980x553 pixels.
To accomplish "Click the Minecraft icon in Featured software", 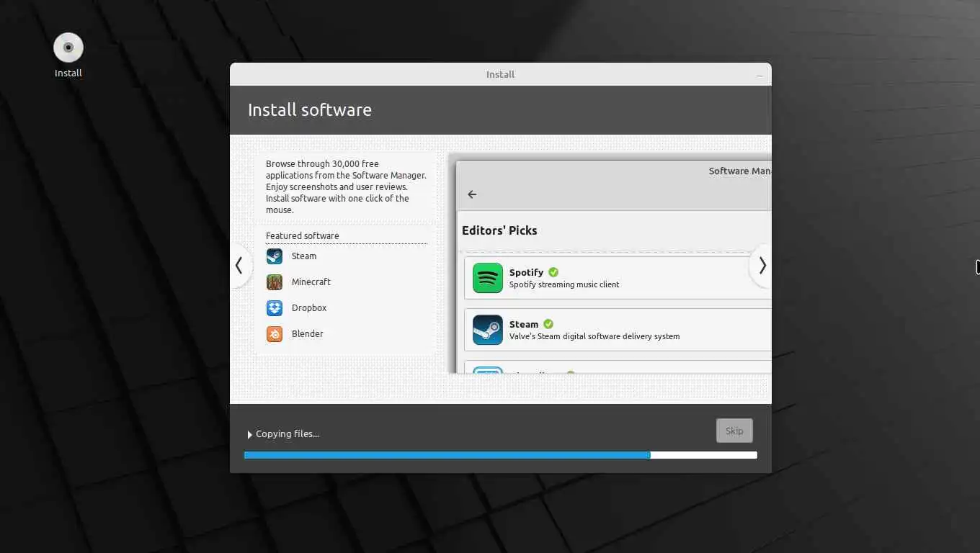I will click(x=275, y=282).
